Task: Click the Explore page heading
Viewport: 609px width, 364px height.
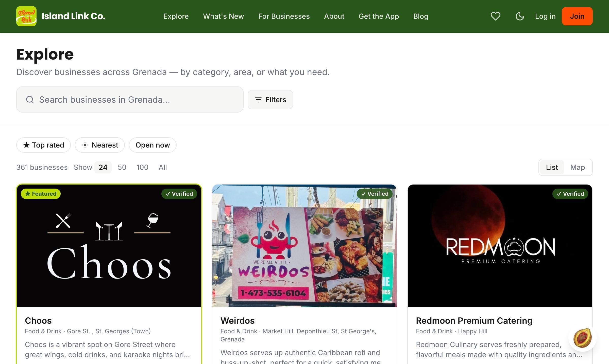Action: click(45, 54)
